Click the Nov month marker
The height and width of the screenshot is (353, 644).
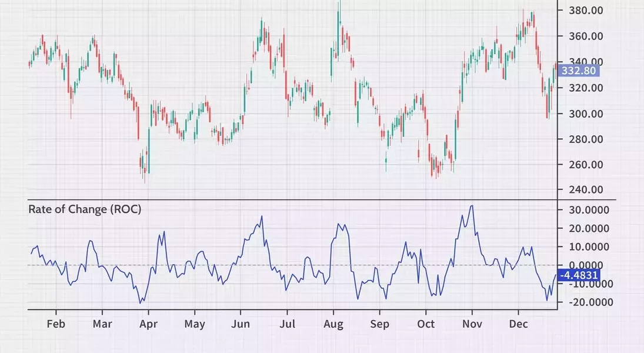472,324
